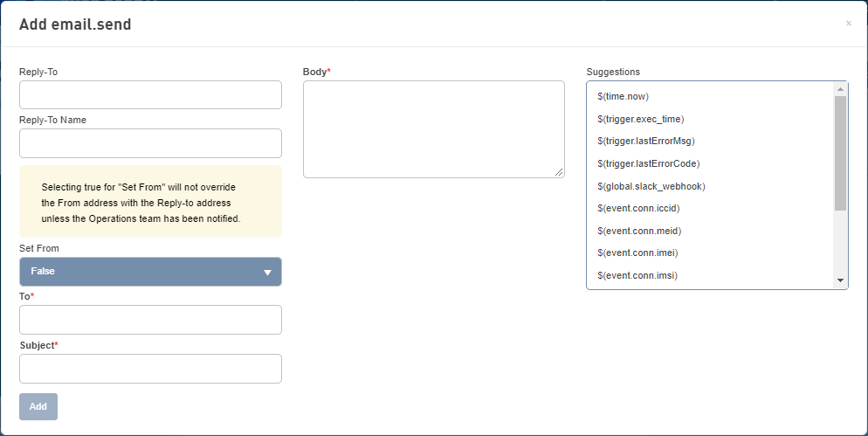Pick the $(trigger.lastErrorMsg) suggestion
868x436 pixels.
[x=645, y=141]
